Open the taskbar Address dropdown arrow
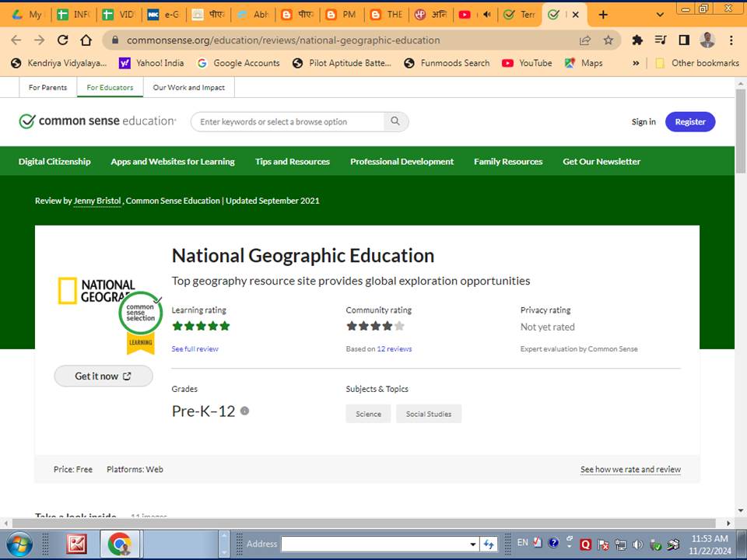 click(472, 544)
